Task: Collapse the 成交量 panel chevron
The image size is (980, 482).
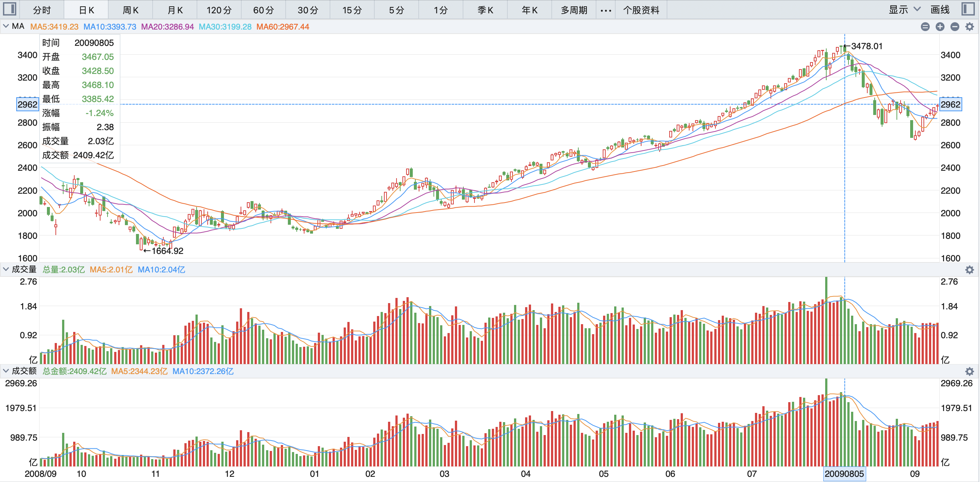Action: click(6, 269)
